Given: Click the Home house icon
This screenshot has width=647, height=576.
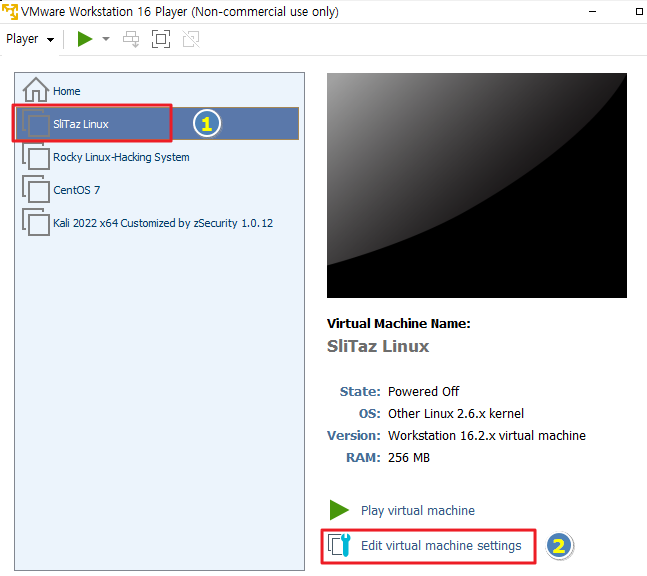Looking at the screenshot, I should [x=35, y=90].
